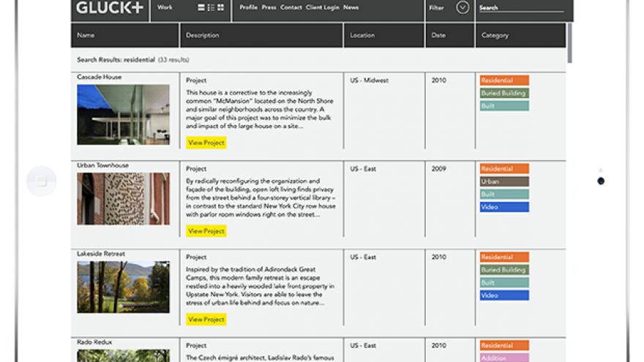The image size is (644, 362).
Task: Select Residential tag on Urban Townhouse
Action: click(504, 169)
